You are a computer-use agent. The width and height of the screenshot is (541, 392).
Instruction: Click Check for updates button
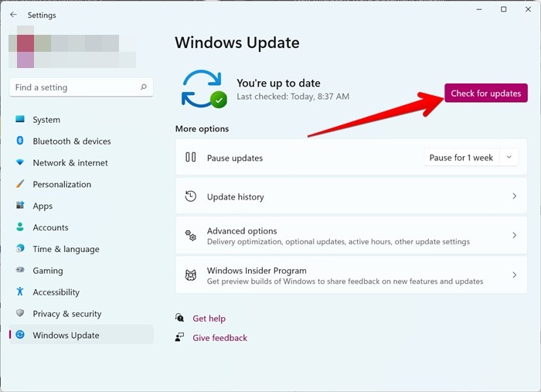click(486, 93)
